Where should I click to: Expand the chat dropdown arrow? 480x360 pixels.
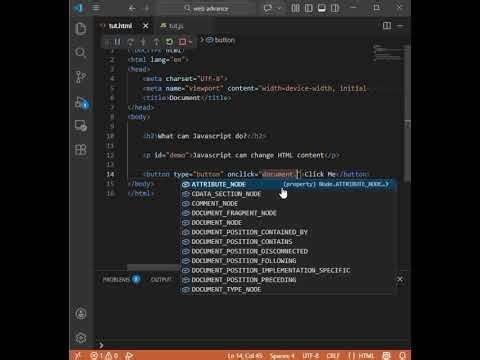tap(279, 8)
